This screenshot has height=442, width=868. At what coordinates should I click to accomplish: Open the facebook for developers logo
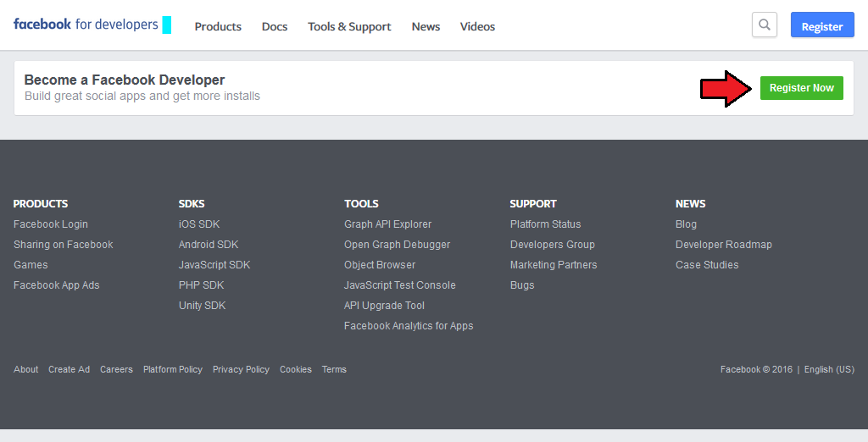pyautogui.click(x=86, y=25)
